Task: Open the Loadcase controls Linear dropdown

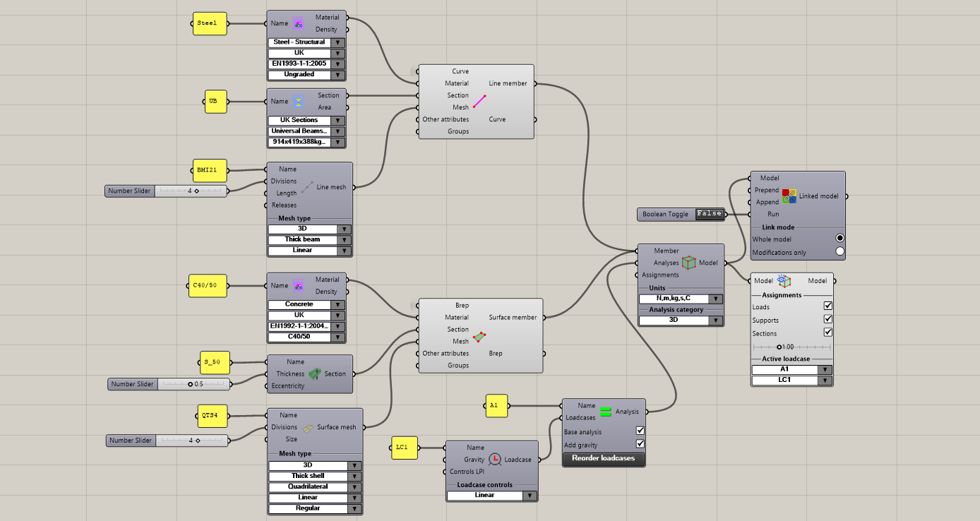Action: coord(492,496)
